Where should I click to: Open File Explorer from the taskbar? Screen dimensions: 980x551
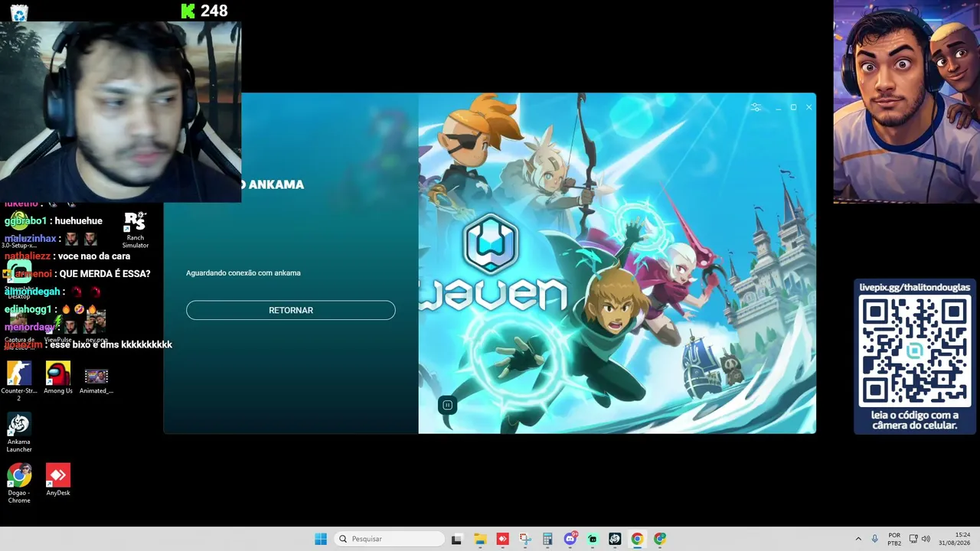(x=480, y=539)
